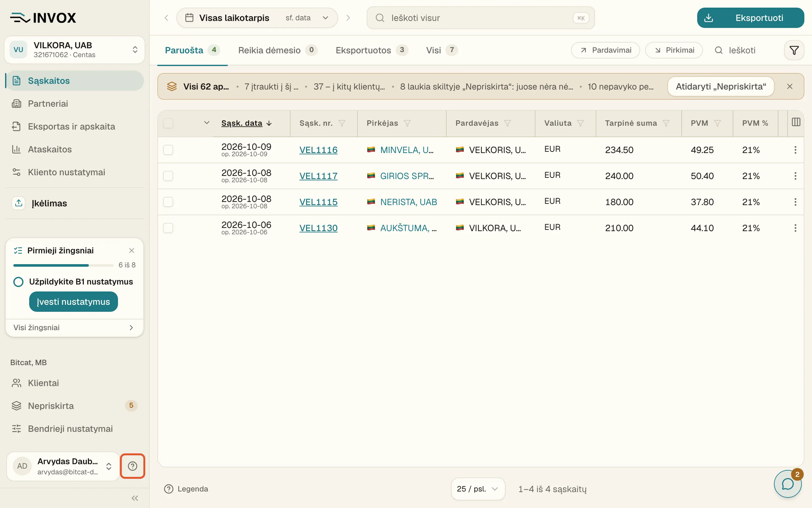This screenshot has width=812, height=508.
Task: Filter the Pirkėjas column
Action: [407, 123]
